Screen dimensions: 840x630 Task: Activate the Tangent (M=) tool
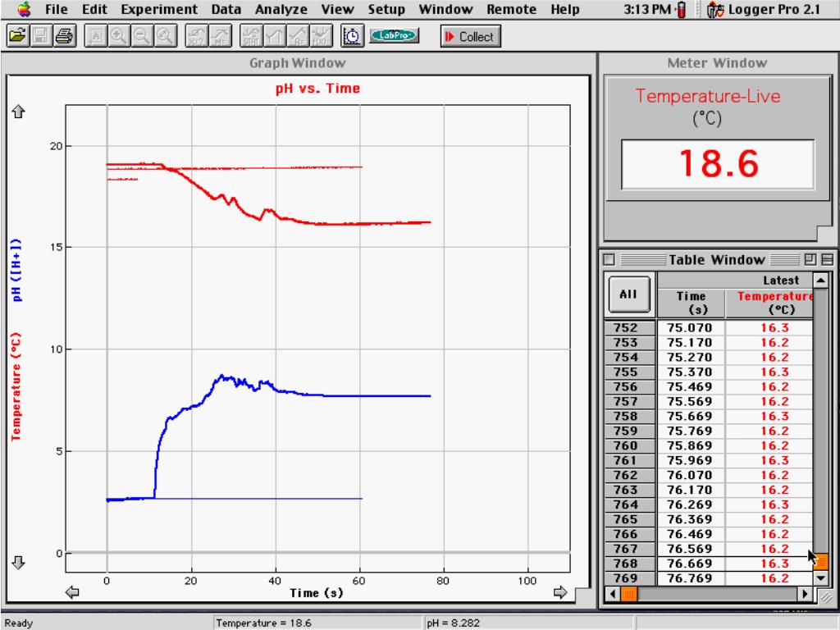[220, 36]
